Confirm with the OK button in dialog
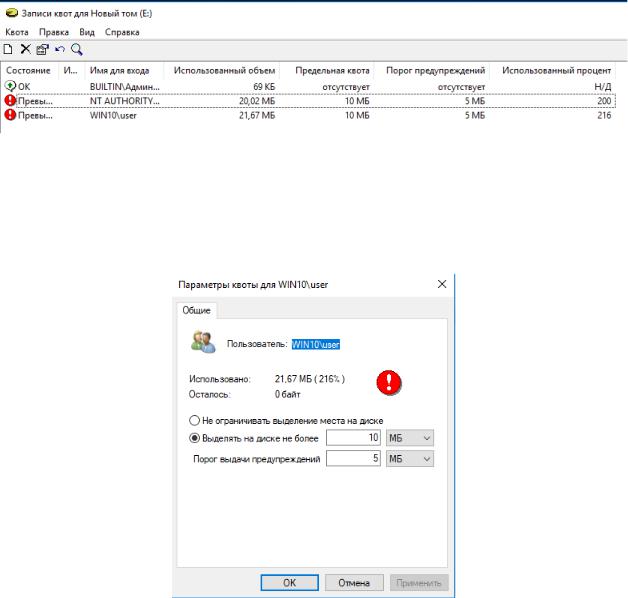The width and height of the screenshot is (628, 598). point(290,583)
